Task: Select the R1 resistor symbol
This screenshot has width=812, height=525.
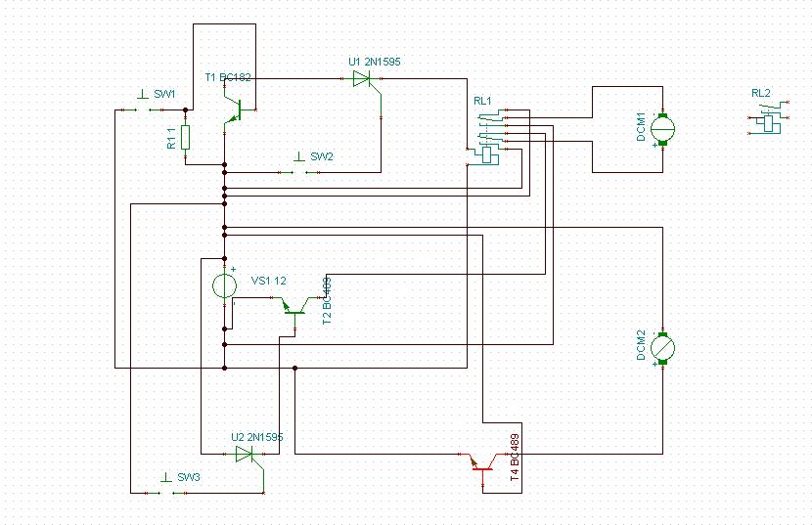Action: click(186, 138)
